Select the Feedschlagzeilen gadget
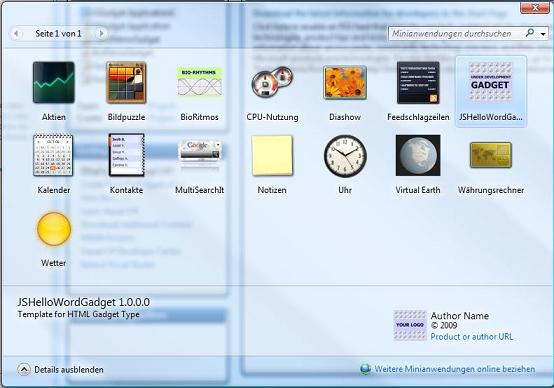The width and height of the screenshot is (554, 388). (x=418, y=83)
